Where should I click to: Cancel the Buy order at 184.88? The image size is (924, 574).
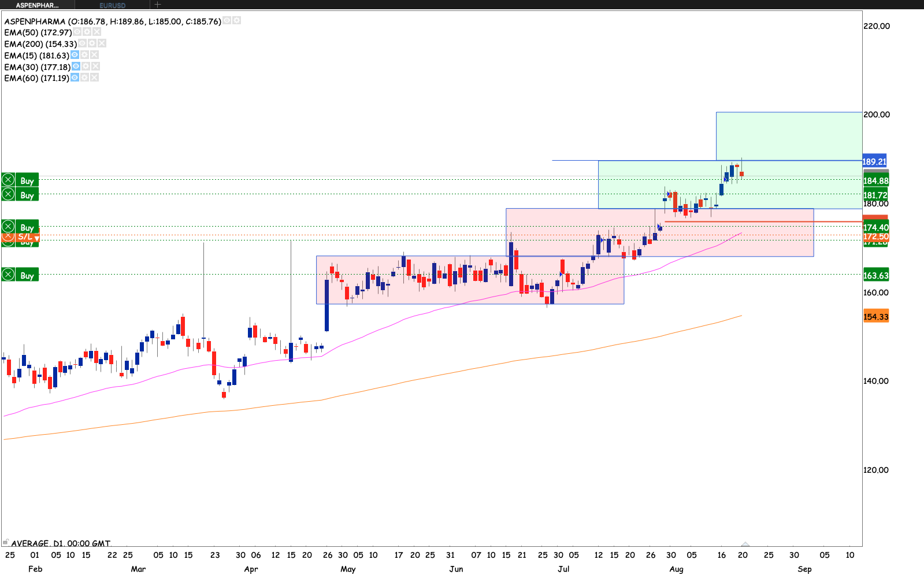pyautogui.click(x=8, y=180)
